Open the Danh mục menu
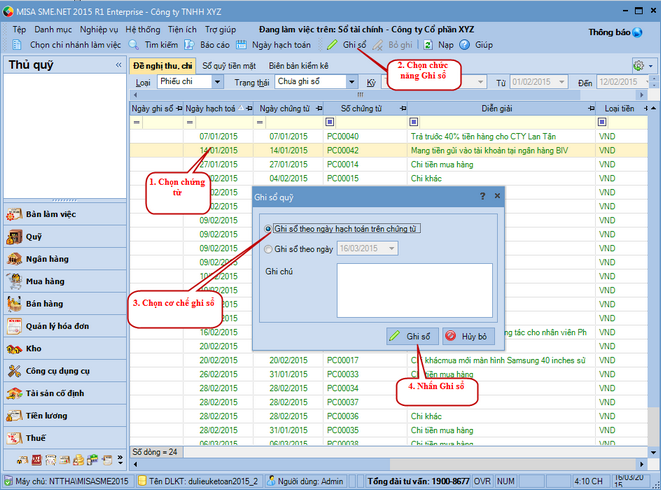661x490 pixels. (53, 30)
